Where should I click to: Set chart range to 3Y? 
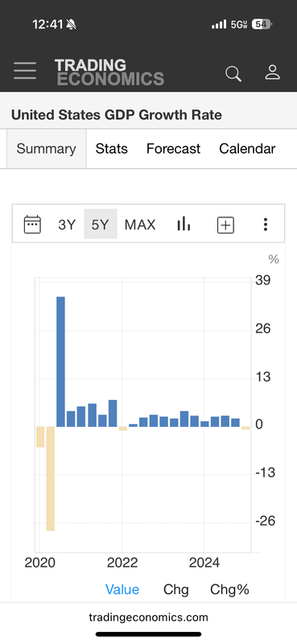click(x=67, y=225)
